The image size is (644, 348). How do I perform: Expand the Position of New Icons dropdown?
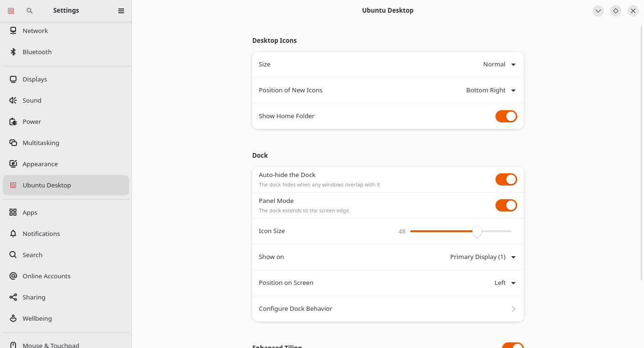(491, 90)
